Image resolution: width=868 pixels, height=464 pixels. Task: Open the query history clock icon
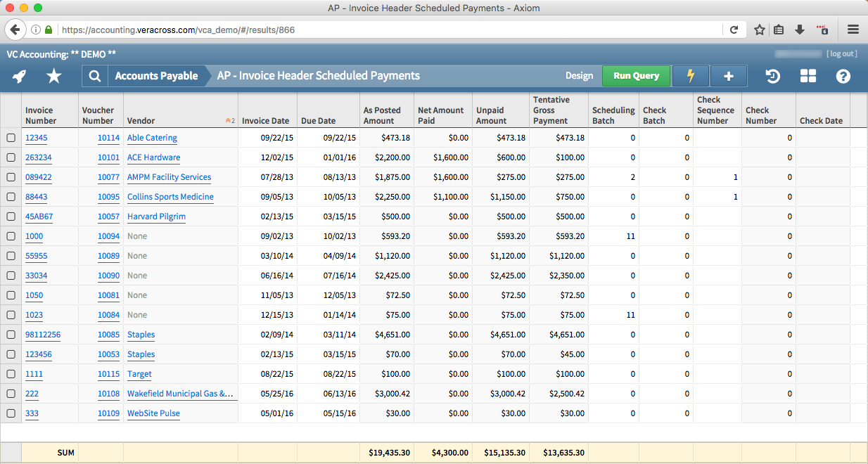[x=772, y=75]
